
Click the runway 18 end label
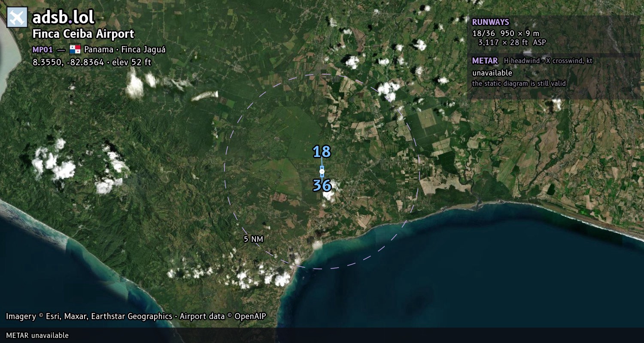click(x=322, y=152)
